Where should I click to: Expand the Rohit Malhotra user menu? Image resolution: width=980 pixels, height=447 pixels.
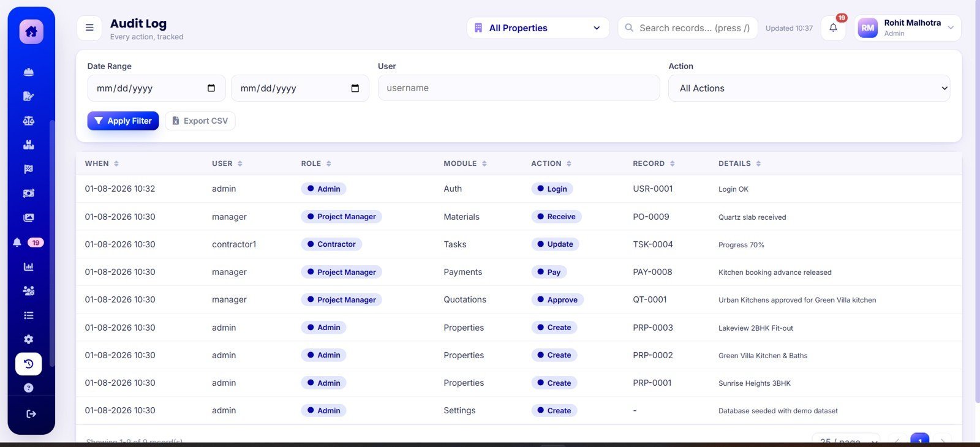coord(908,28)
